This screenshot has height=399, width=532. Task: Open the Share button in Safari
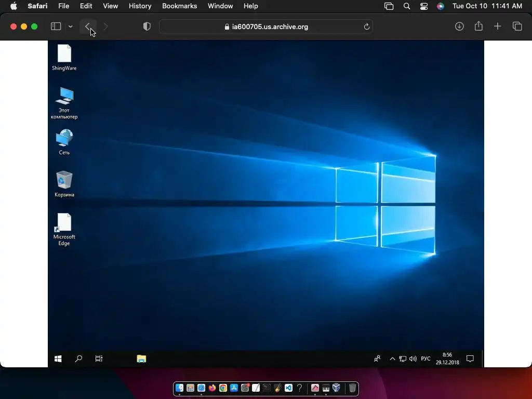tap(478, 26)
